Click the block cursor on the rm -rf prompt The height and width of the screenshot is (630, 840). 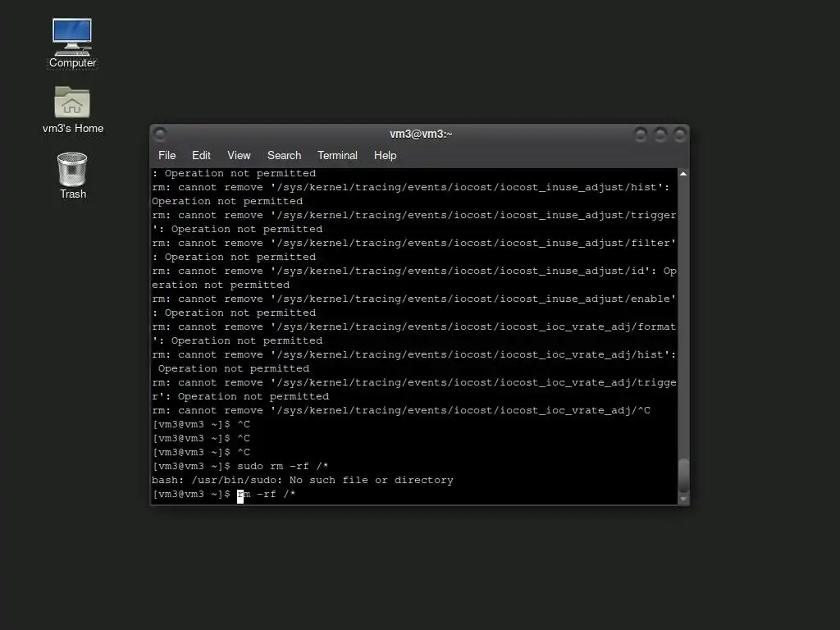tap(240, 495)
